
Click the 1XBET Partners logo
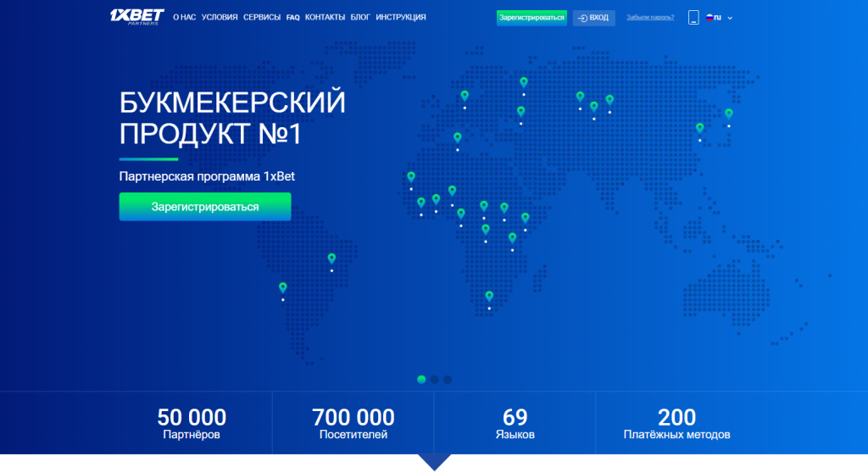pos(136,17)
